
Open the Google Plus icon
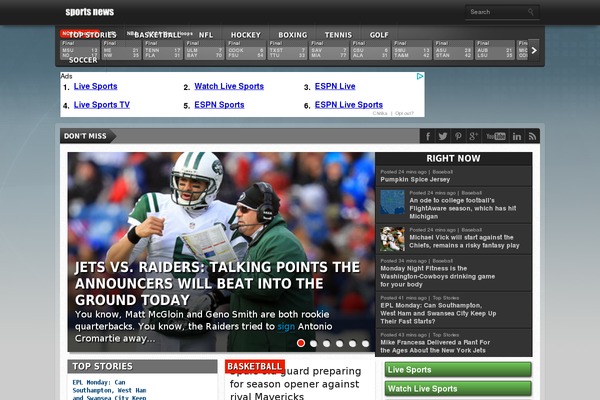point(473,136)
